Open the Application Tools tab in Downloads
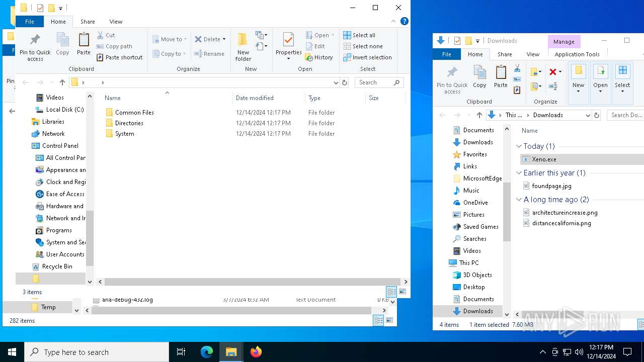This screenshot has height=362, width=644. coord(577,54)
